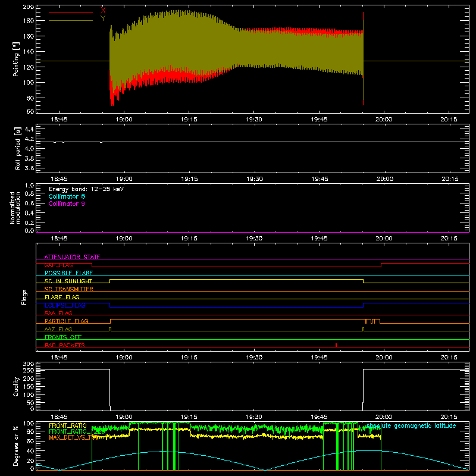Click the 20:15 tick label under the modulation plot
476x476 pixels.
pyautogui.click(x=449, y=239)
